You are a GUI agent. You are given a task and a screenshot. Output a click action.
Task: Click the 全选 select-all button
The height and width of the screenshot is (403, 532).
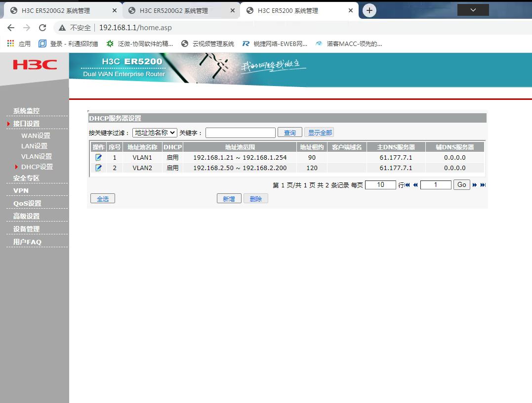click(103, 199)
